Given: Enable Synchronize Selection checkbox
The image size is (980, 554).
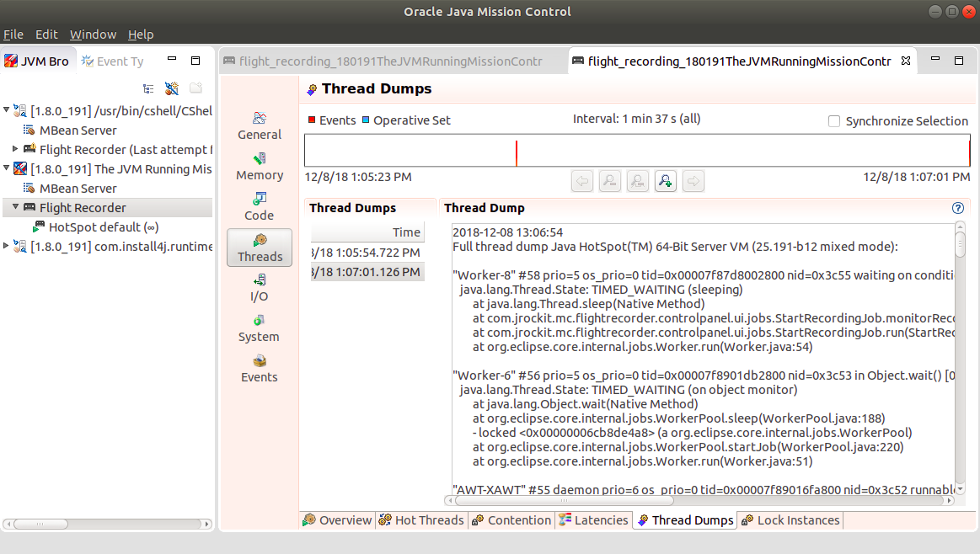Looking at the screenshot, I should [x=833, y=121].
